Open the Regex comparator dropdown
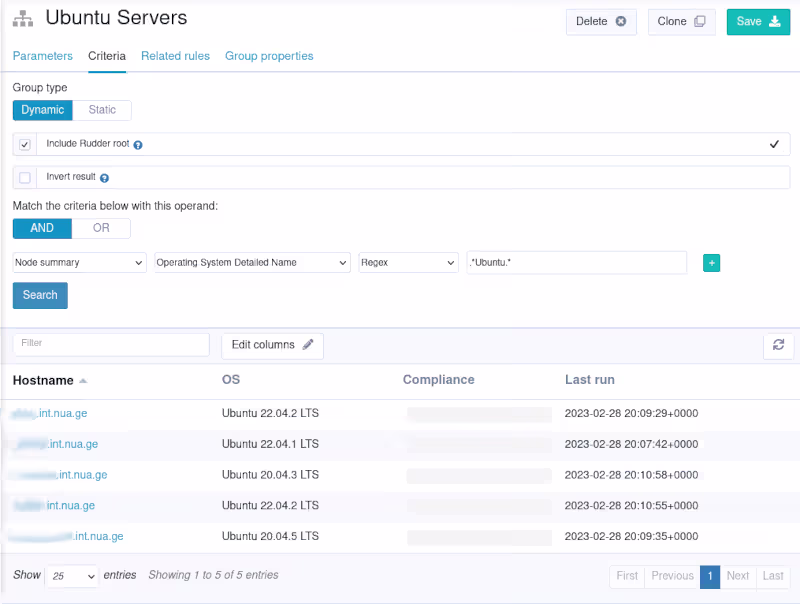800x604 pixels. (408, 262)
